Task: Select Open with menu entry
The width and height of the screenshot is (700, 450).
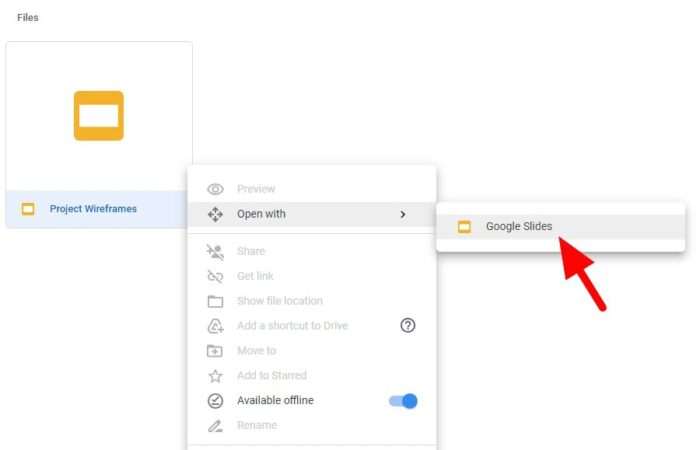Action: (312, 214)
